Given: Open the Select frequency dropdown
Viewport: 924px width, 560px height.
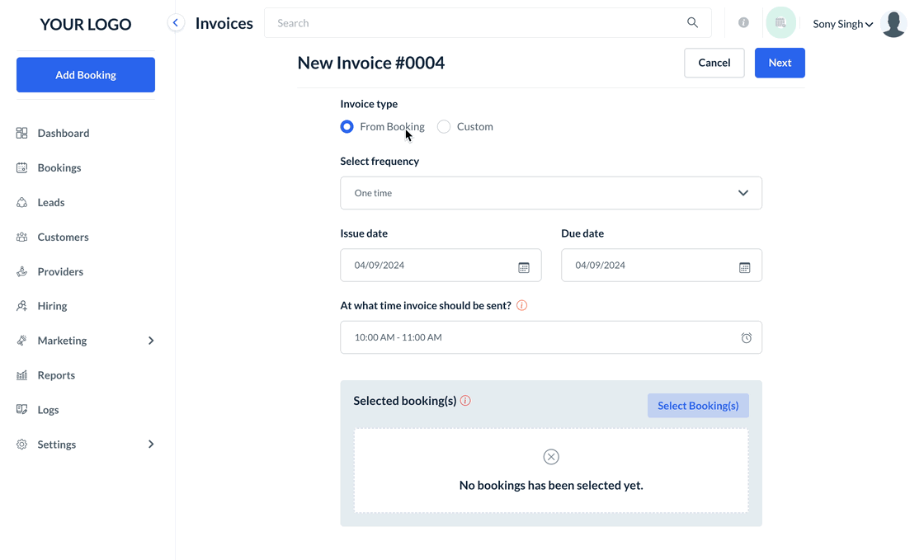Looking at the screenshot, I should click(550, 193).
